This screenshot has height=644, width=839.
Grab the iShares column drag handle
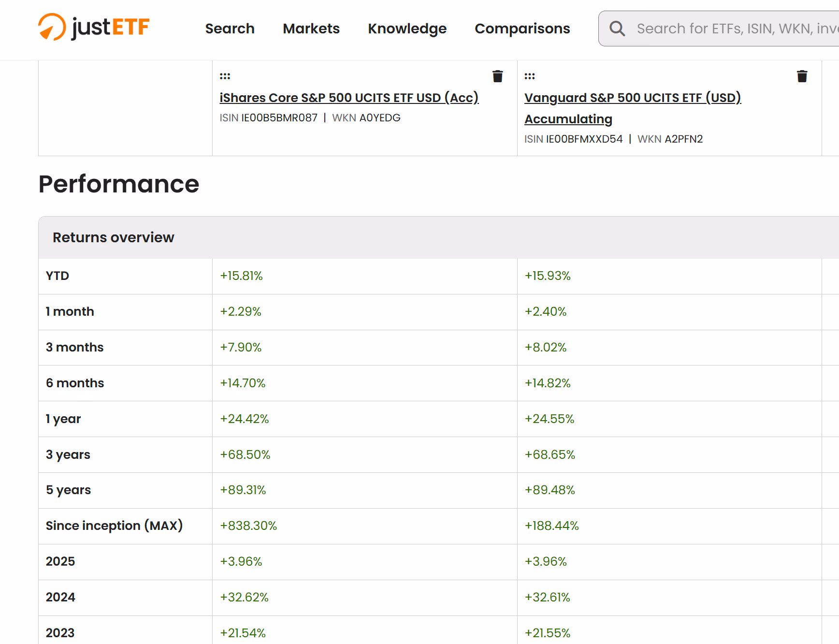(x=225, y=76)
